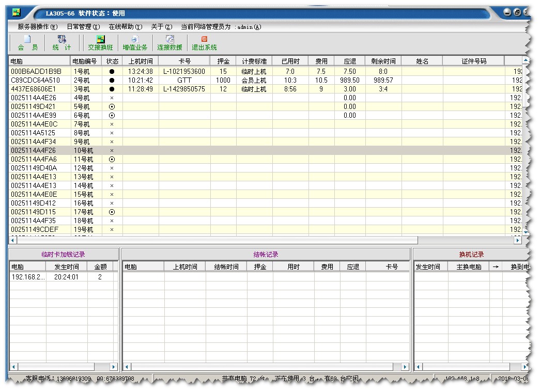Open 增值业务 value-added services icon

click(135, 43)
